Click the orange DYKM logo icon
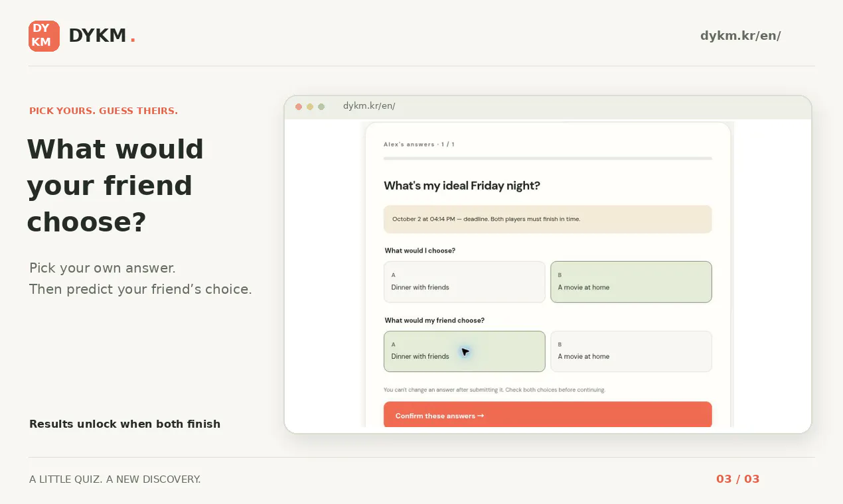 click(x=44, y=36)
